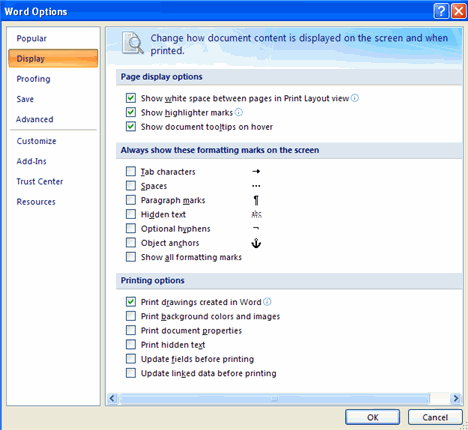Click the right scroll arrow
Screen dimensions: 468x430
[x=455, y=398]
